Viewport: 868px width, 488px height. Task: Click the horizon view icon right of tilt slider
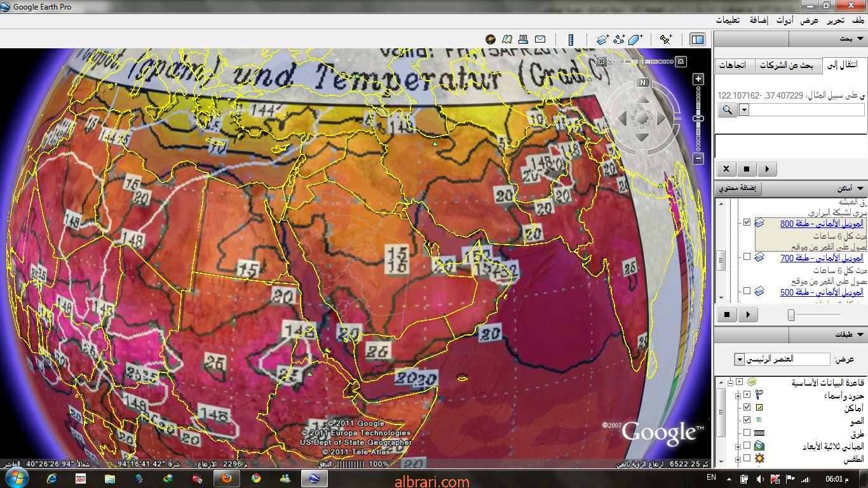tap(681, 62)
